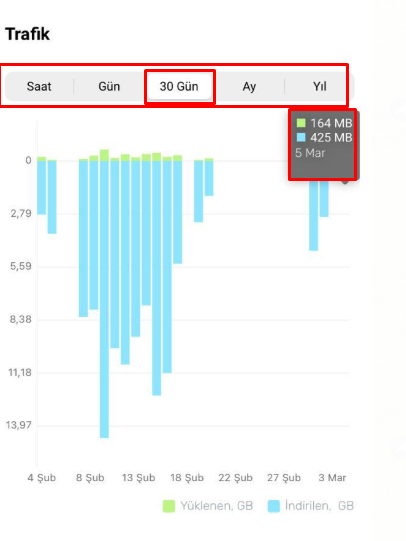The width and height of the screenshot is (406, 541).
Task: Open the Ay traffic view
Action: tap(249, 86)
